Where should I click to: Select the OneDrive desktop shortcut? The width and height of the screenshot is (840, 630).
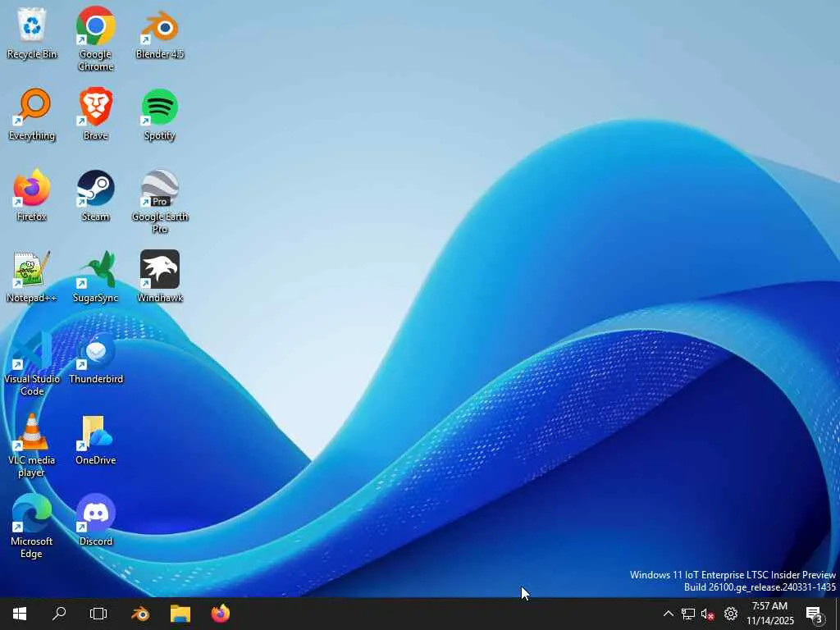(x=95, y=440)
